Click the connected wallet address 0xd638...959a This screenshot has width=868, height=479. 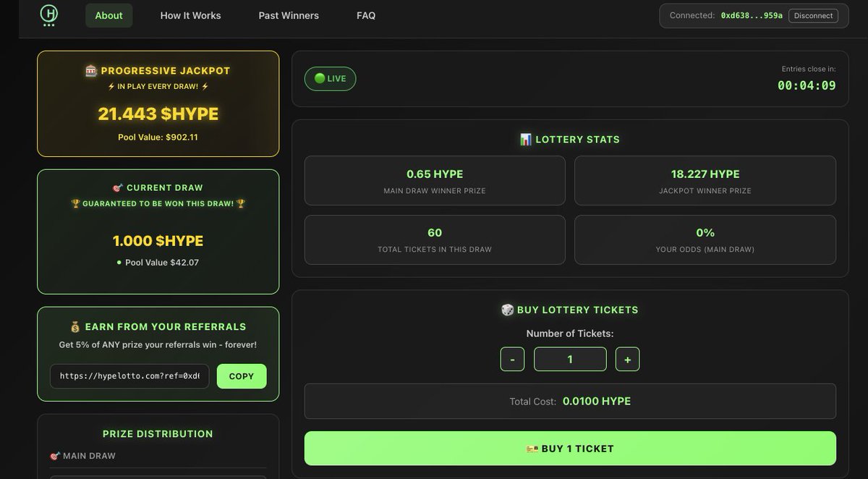(752, 15)
